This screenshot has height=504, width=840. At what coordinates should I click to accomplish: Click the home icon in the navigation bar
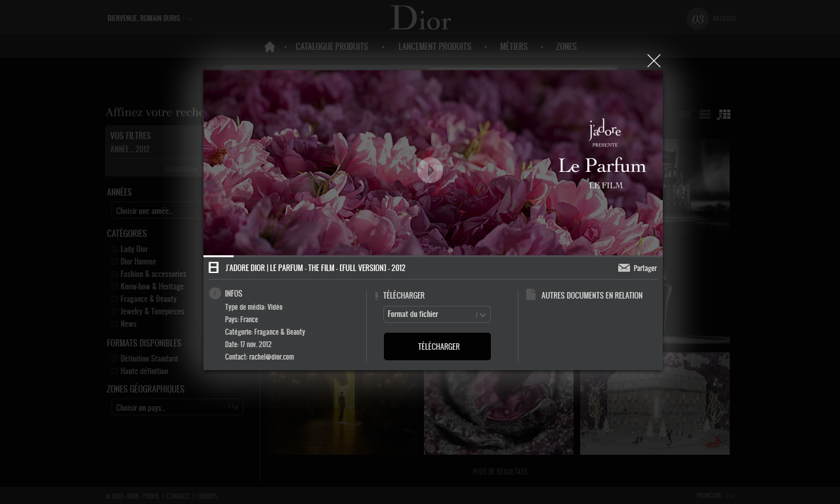(x=269, y=46)
